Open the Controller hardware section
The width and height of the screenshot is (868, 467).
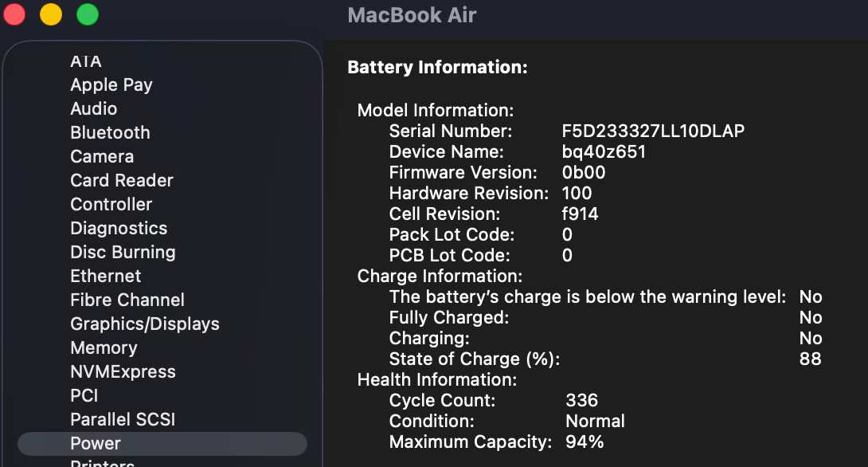[x=111, y=204]
